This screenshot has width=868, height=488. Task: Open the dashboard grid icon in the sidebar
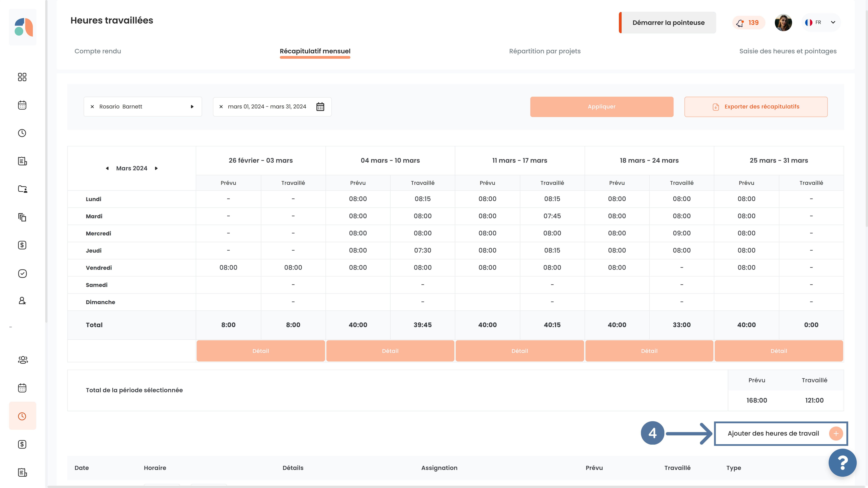click(x=22, y=77)
